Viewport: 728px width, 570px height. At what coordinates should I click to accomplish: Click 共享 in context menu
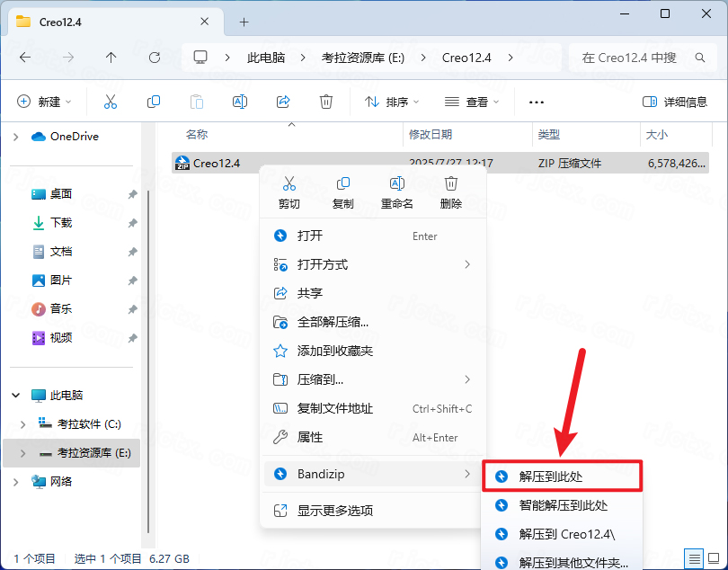coord(374,293)
